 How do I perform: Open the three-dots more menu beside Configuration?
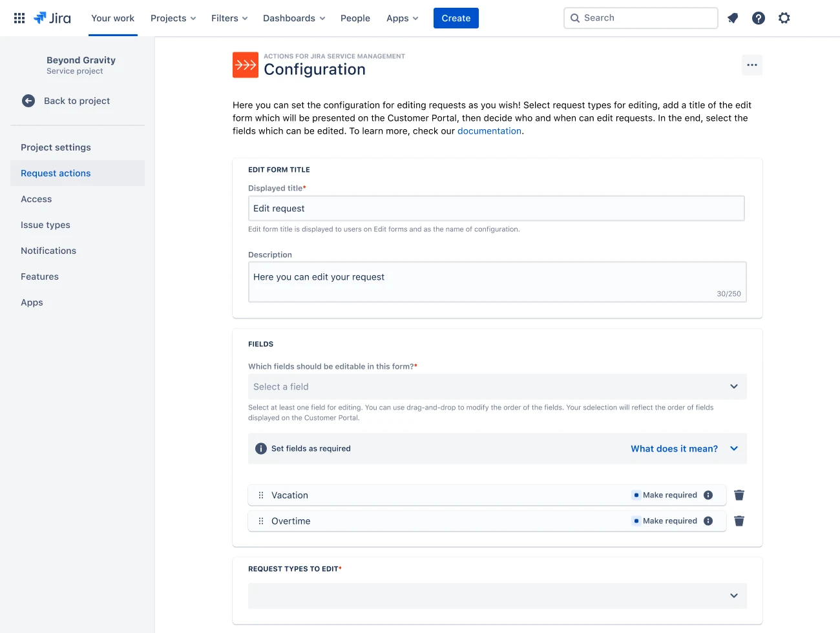tap(752, 65)
